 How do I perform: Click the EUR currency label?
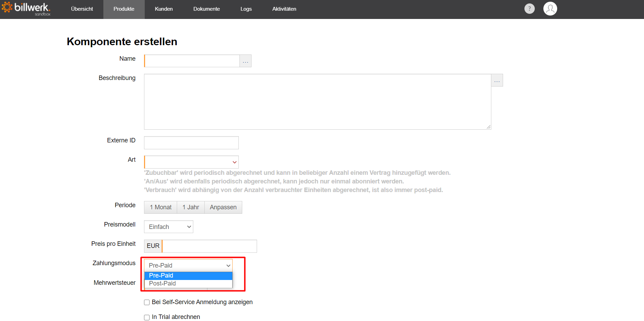pos(153,246)
